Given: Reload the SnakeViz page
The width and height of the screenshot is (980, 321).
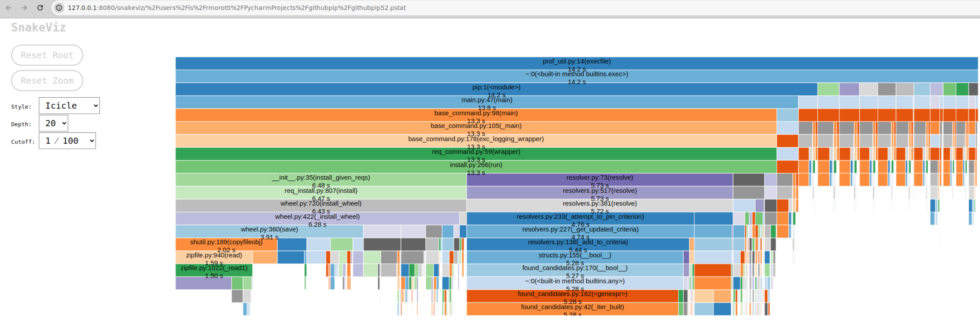Looking at the screenshot, I should (x=40, y=8).
